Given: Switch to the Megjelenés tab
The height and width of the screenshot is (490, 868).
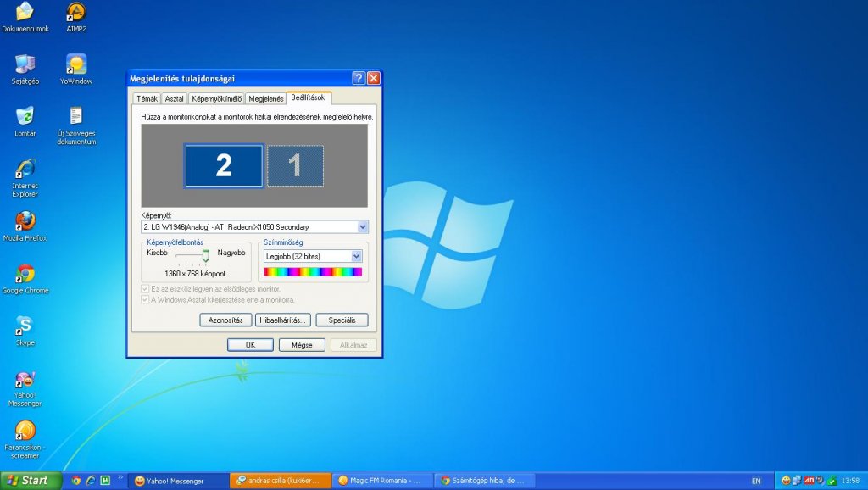Looking at the screenshot, I should click(x=265, y=98).
